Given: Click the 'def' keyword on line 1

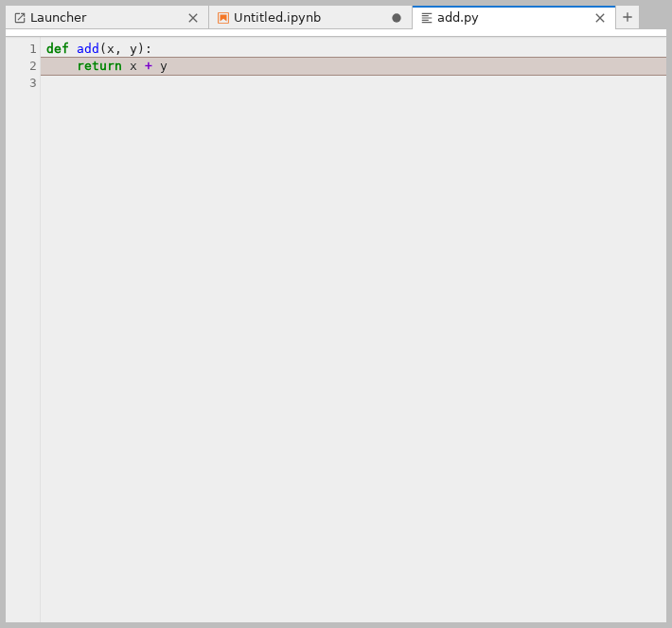Looking at the screenshot, I should 58,48.
